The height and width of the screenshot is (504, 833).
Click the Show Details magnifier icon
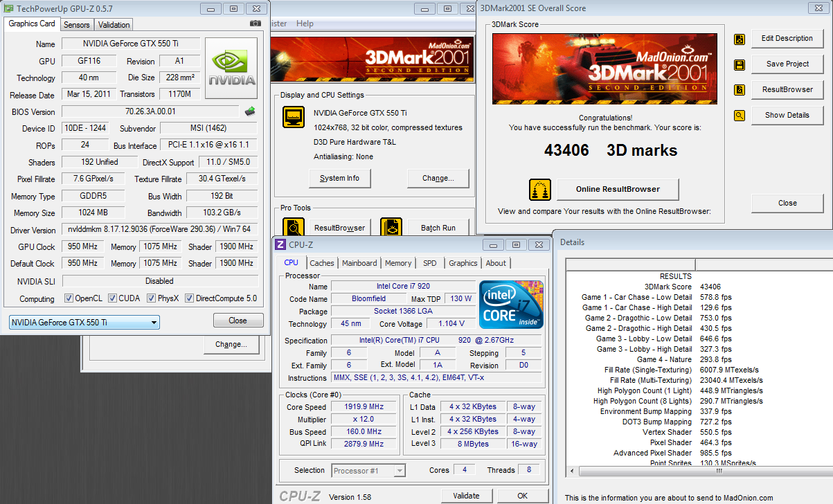coord(740,116)
